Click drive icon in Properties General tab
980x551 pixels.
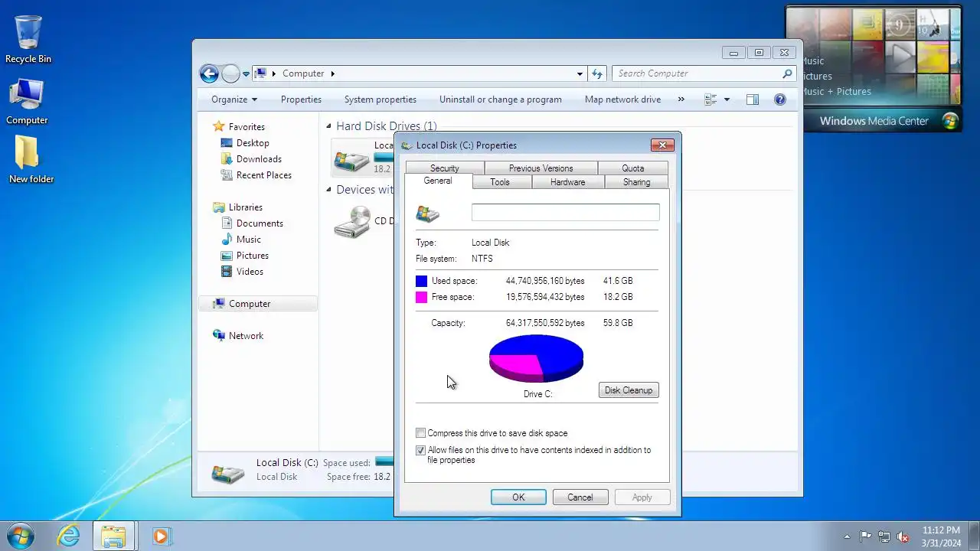[x=427, y=214]
